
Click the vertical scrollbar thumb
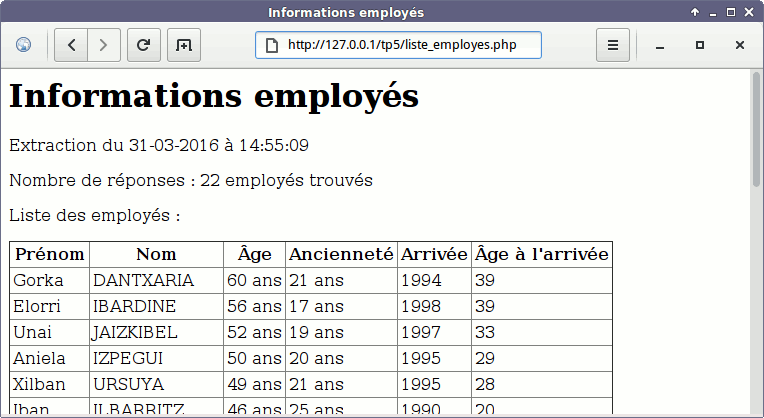tap(756, 129)
